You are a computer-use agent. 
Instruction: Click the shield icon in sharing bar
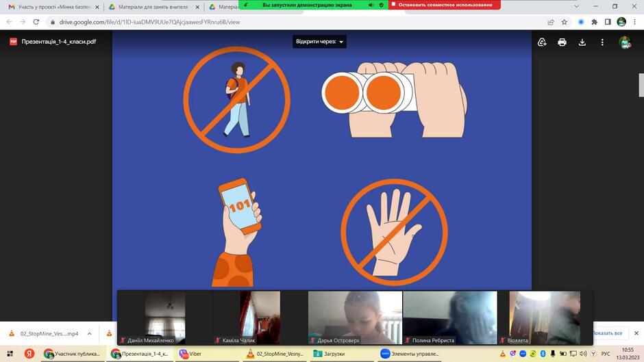[x=381, y=5]
